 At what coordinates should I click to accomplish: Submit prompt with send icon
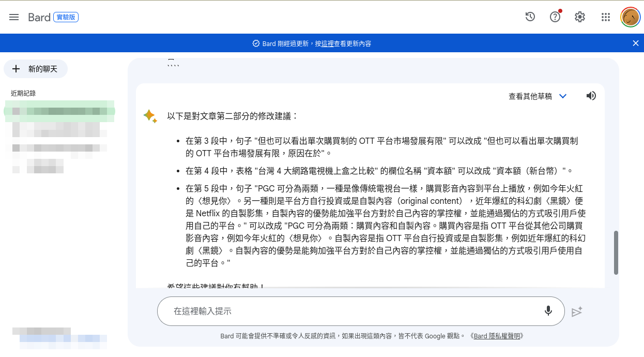pyautogui.click(x=577, y=312)
